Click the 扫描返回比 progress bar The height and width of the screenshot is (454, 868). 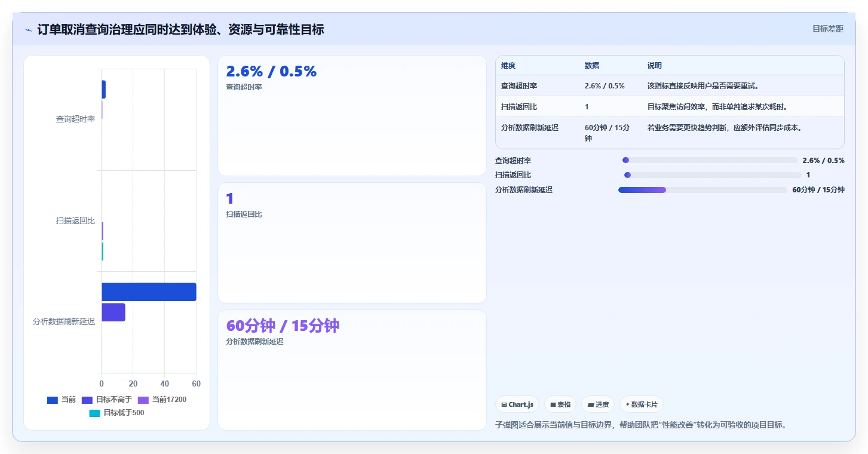pyautogui.click(x=713, y=175)
